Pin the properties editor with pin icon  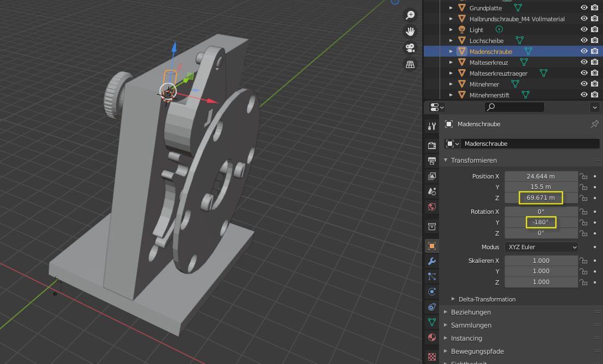coord(594,124)
